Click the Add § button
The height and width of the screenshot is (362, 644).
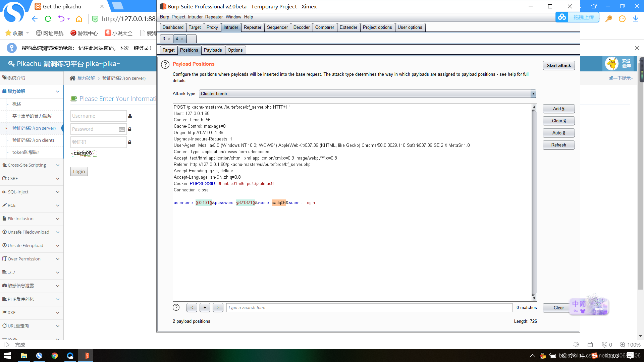[559, 109]
